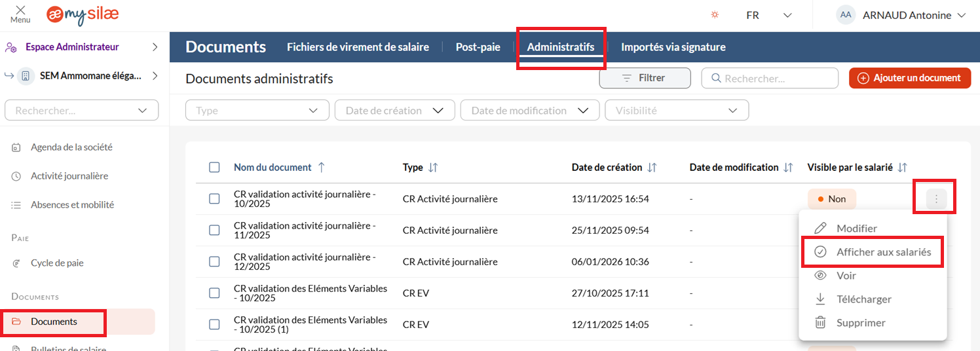The height and width of the screenshot is (351, 980).
Task: Tick the select-all checkbox in table header
Action: click(x=214, y=168)
